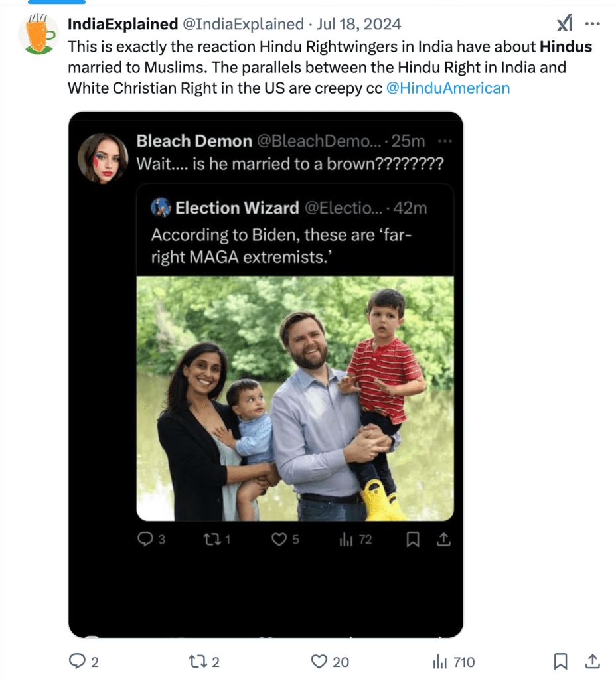Click the Election Wizard quoted tweet name
The height and width of the screenshot is (679, 616).
click(x=236, y=208)
